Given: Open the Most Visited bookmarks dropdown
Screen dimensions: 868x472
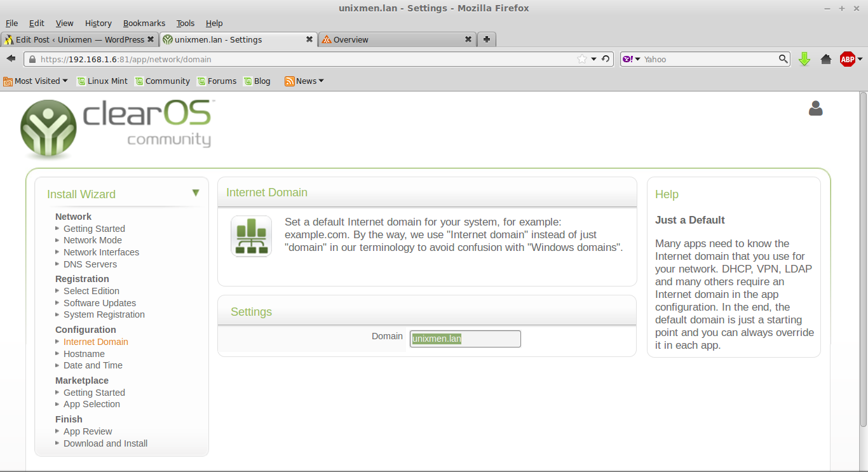Looking at the screenshot, I should [x=36, y=81].
